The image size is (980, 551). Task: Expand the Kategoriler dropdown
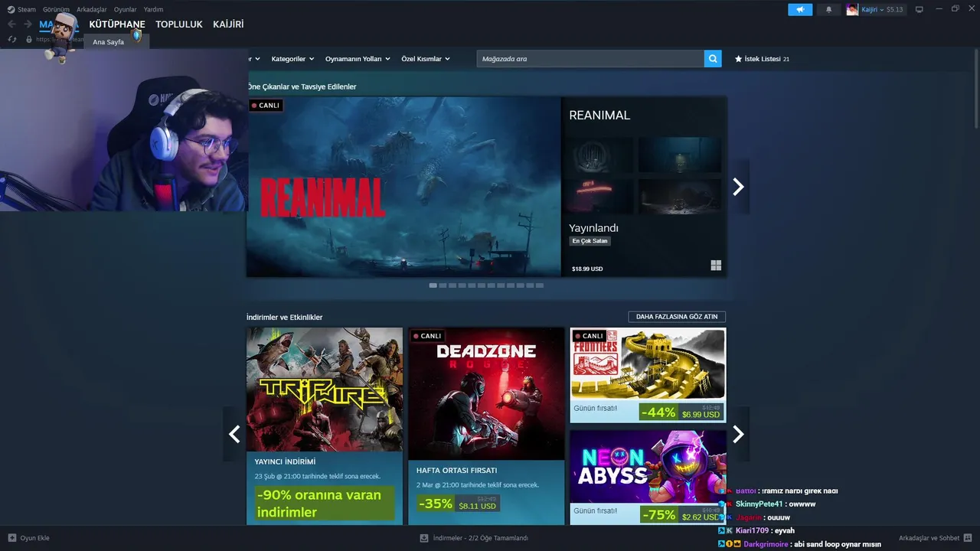point(292,59)
